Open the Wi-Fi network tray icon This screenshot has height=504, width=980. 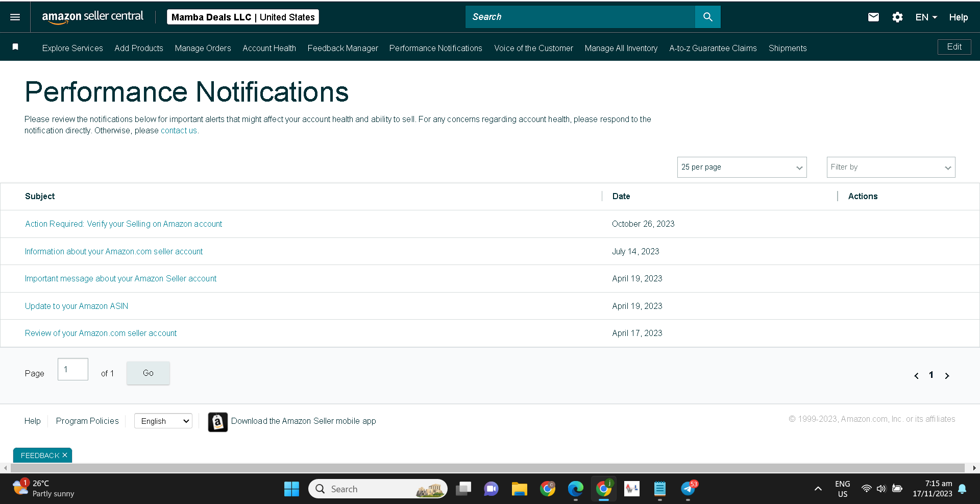(866, 489)
